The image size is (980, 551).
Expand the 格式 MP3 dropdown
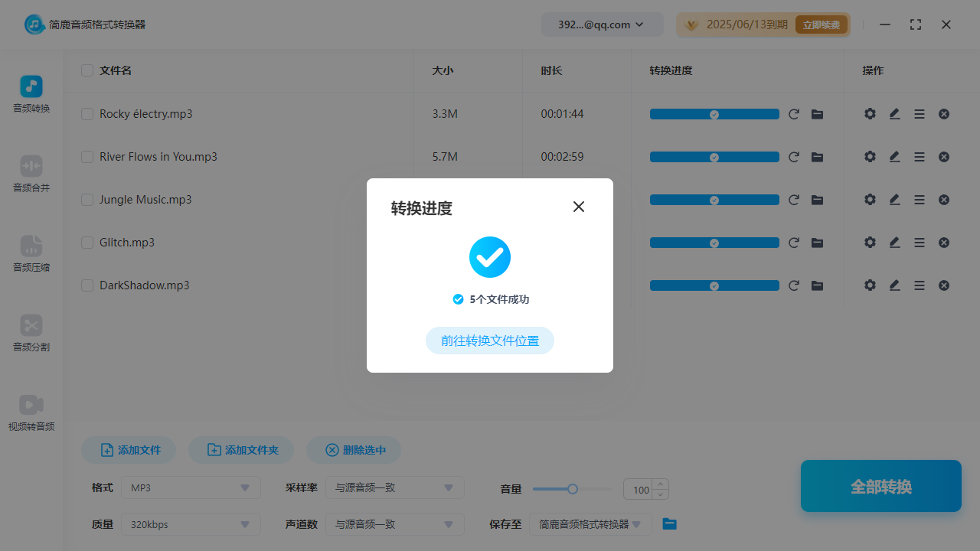point(191,487)
